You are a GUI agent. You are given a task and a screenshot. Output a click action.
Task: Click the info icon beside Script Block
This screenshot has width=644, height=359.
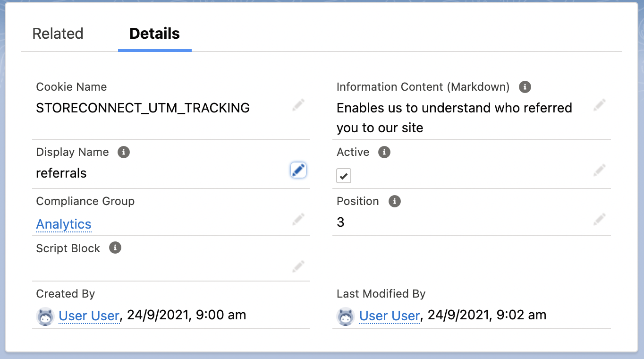tap(115, 248)
